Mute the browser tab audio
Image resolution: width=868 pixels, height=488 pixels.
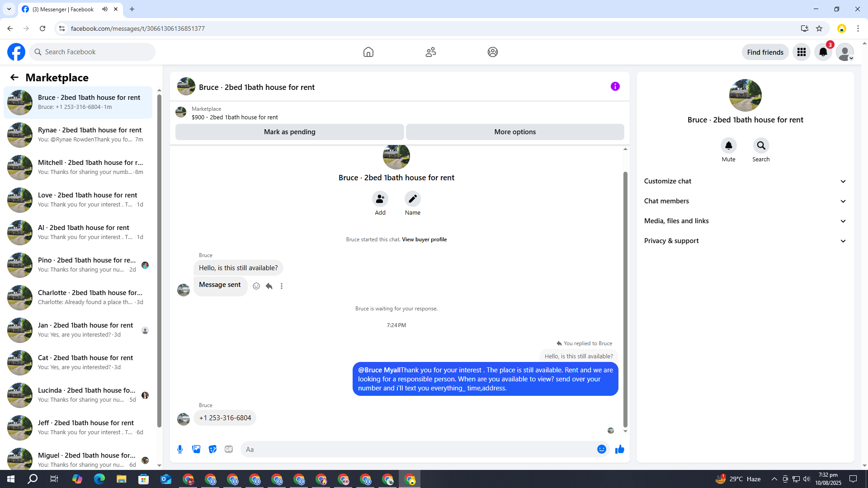(x=105, y=9)
